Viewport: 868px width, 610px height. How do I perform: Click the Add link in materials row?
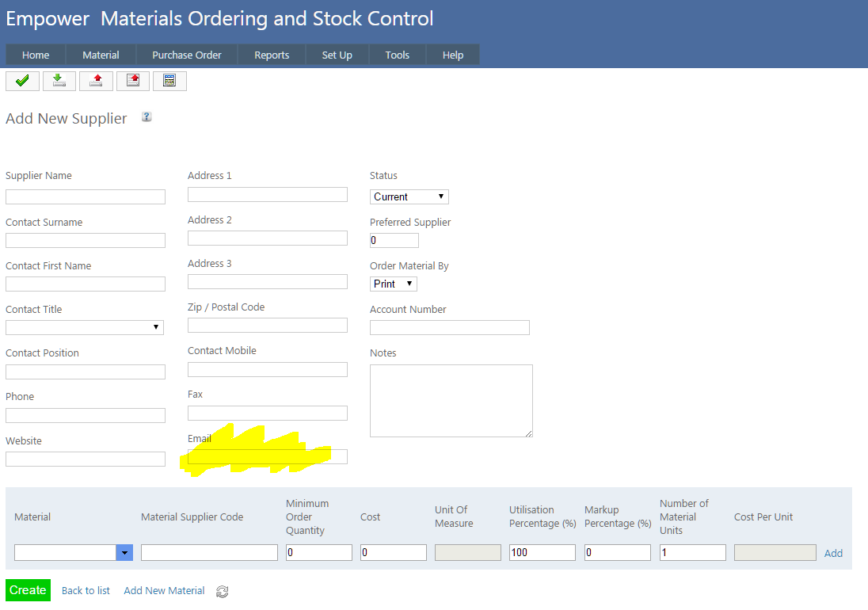pyautogui.click(x=833, y=553)
